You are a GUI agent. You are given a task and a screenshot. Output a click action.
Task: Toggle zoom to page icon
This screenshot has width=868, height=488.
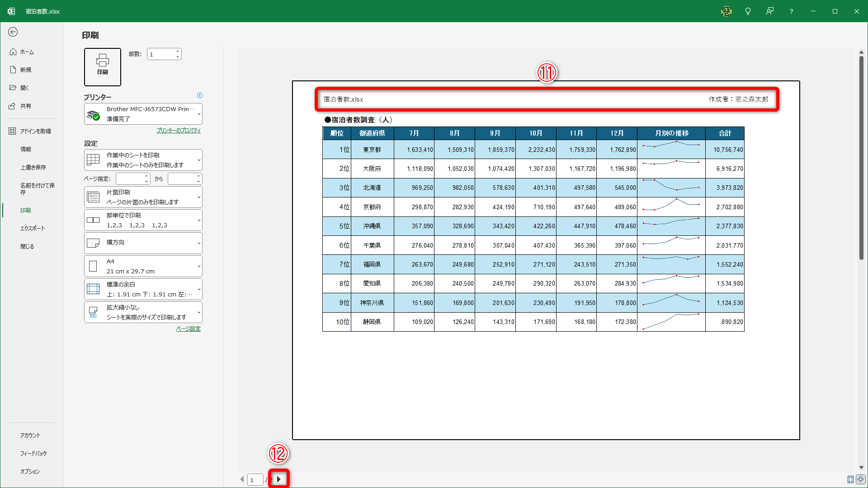click(860, 479)
